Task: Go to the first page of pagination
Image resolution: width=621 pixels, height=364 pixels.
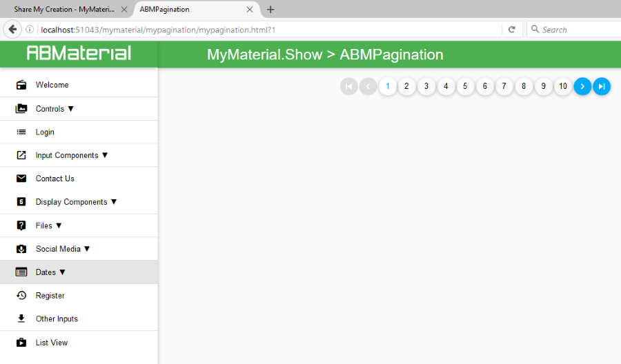Action: [x=349, y=86]
